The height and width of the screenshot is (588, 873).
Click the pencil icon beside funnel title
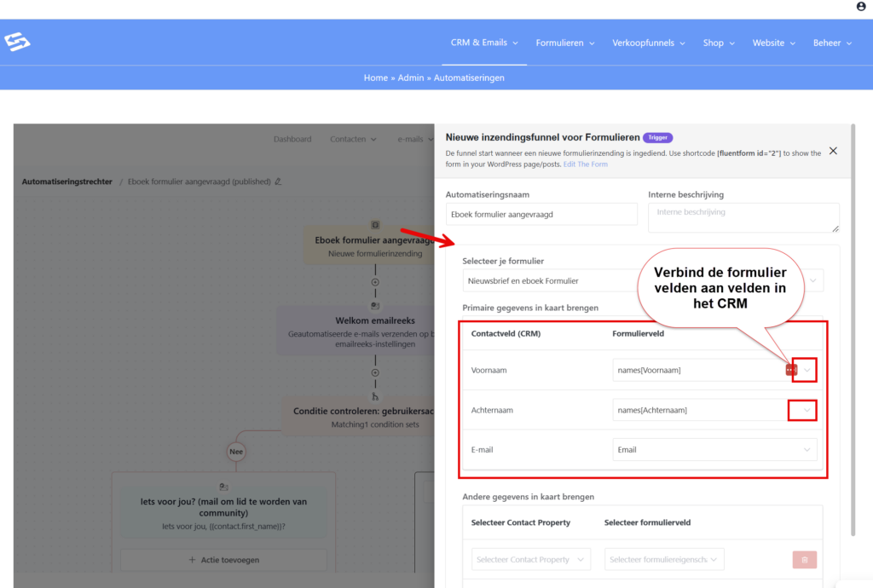click(278, 182)
